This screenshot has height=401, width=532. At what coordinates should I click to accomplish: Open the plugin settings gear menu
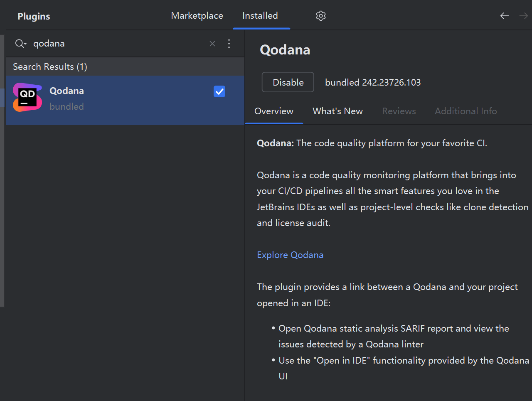(x=320, y=16)
